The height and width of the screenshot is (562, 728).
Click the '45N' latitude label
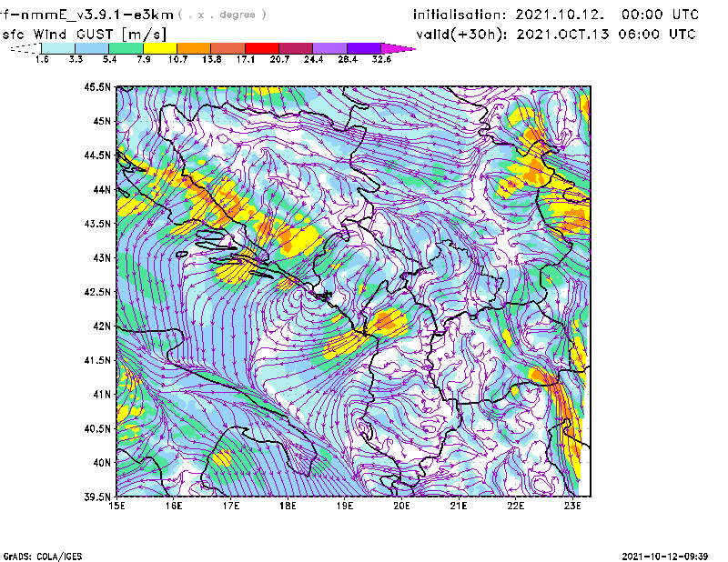pos(102,121)
